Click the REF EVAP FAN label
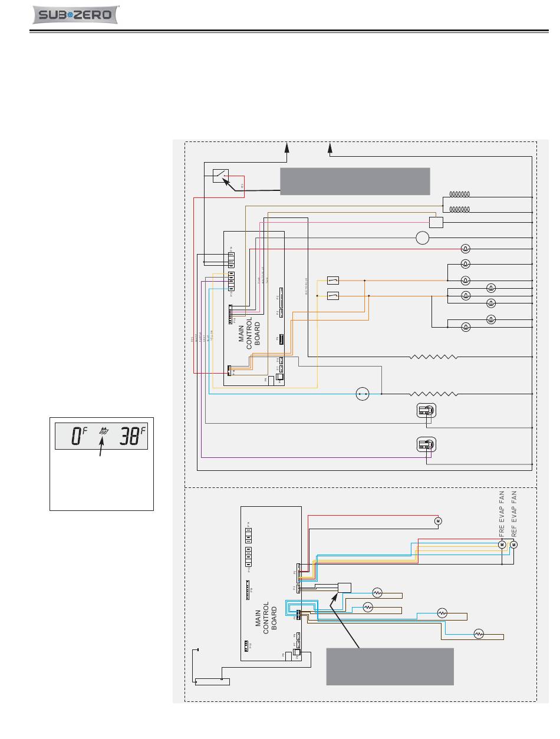This screenshot has width=560, height=739. 513,513
